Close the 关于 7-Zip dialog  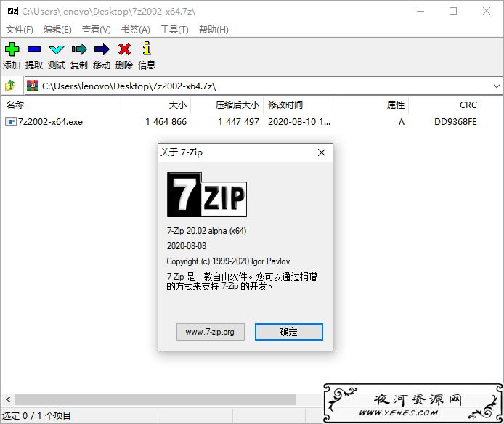pyautogui.click(x=322, y=152)
